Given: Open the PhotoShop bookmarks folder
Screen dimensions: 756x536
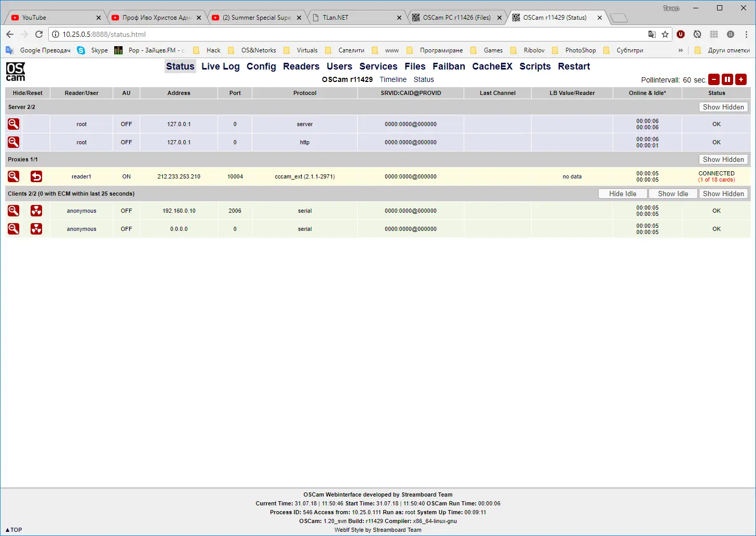Looking at the screenshot, I should pyautogui.click(x=574, y=50).
